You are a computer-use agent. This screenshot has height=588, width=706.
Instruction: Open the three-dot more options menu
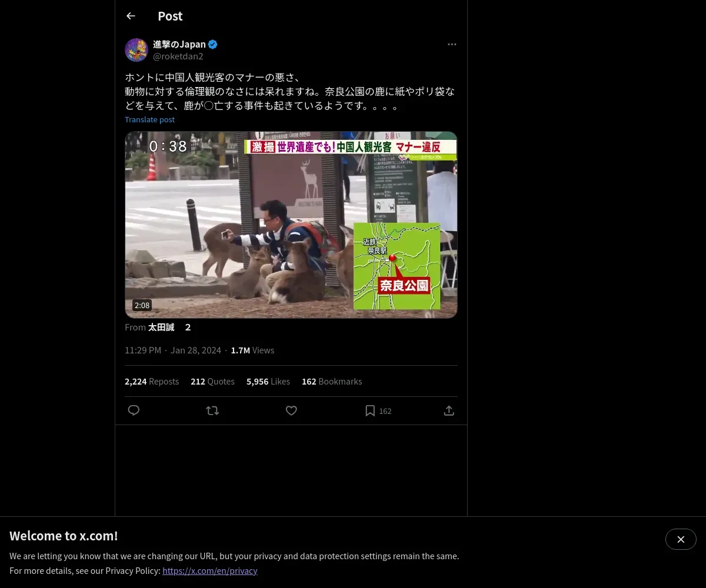[x=452, y=44]
